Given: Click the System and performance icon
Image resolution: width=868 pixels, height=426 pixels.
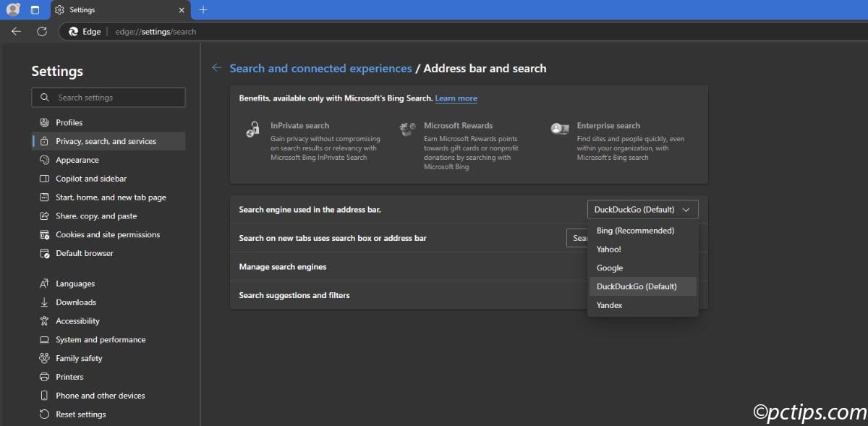Looking at the screenshot, I should [x=44, y=340].
